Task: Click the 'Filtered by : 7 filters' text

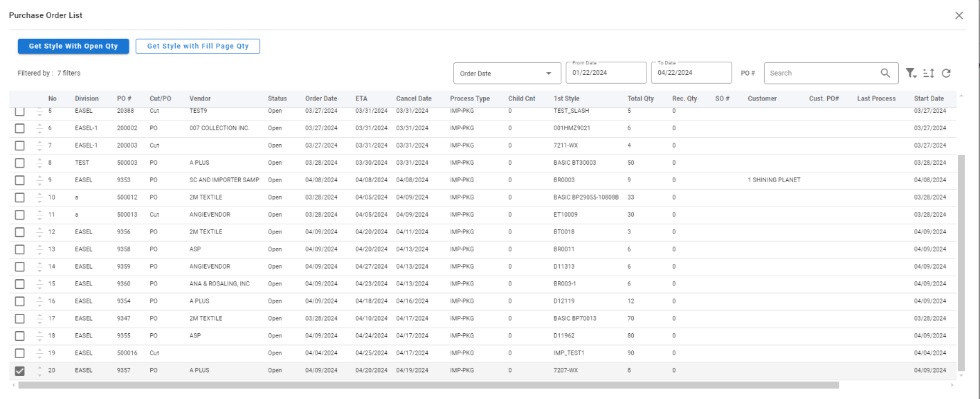Action: [49, 73]
